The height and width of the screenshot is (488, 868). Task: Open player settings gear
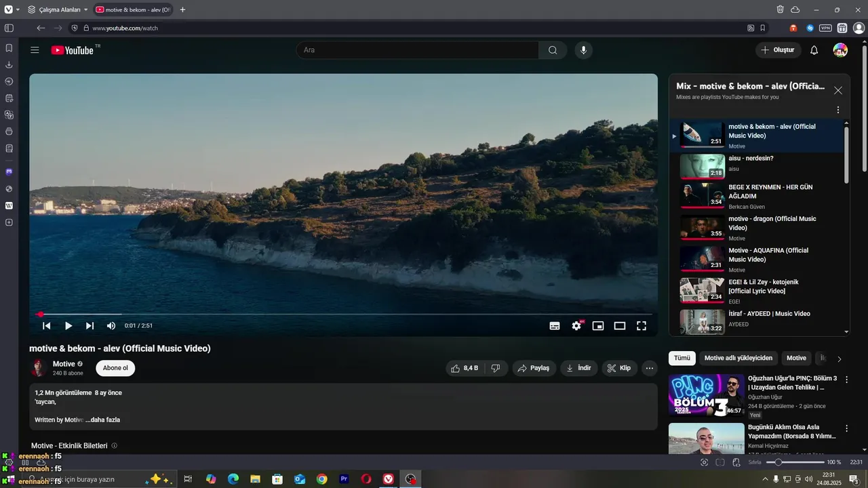click(576, 326)
